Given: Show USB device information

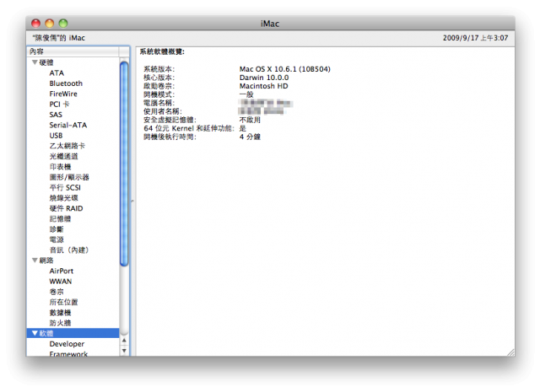Looking at the screenshot, I should 56,135.
